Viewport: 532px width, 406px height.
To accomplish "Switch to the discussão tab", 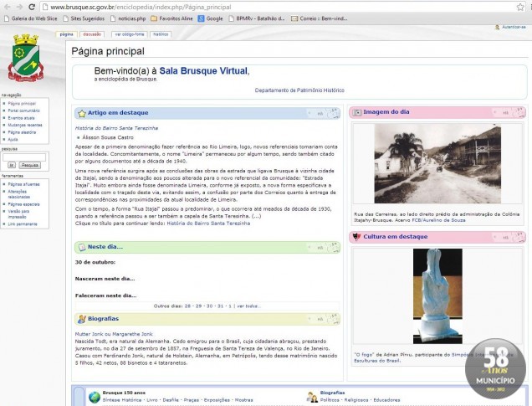I will (92, 34).
